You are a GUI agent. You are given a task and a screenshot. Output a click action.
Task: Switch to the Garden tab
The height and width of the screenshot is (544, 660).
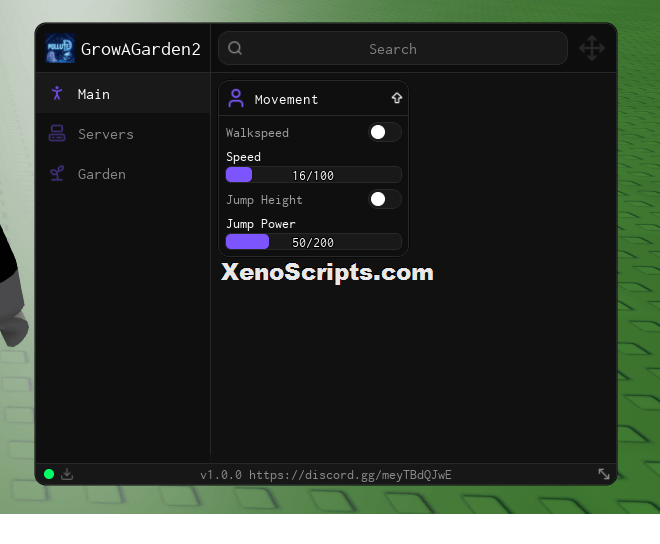click(123, 173)
